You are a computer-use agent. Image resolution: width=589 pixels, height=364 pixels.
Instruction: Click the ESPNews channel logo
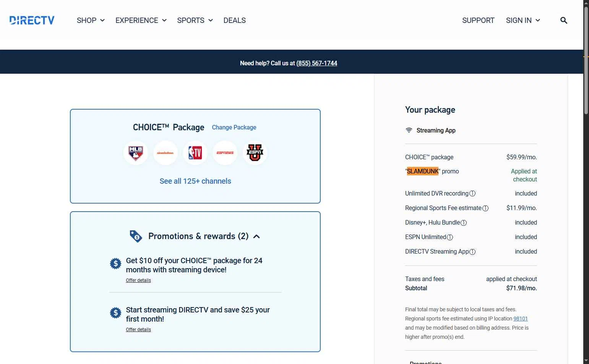pos(225,153)
